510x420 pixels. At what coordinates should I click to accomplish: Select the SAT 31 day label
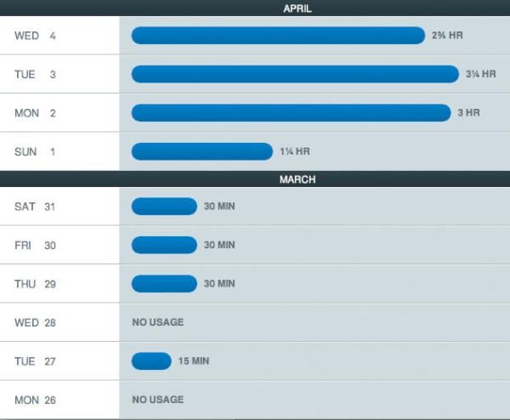pos(35,207)
